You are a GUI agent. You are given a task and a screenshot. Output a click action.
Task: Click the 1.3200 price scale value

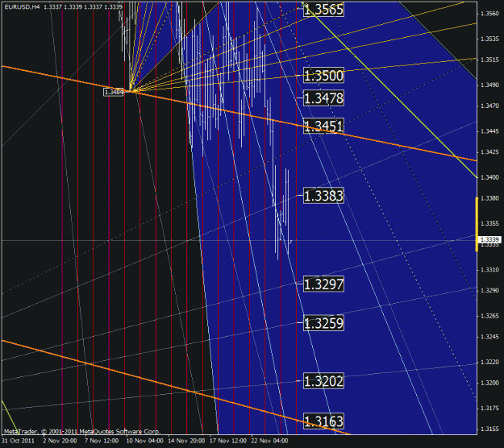pos(489,383)
